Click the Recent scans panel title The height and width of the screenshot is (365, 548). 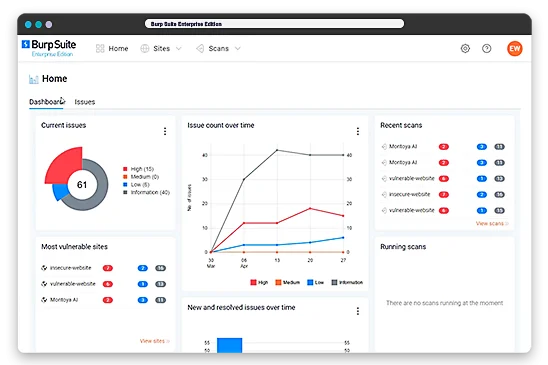(x=401, y=125)
